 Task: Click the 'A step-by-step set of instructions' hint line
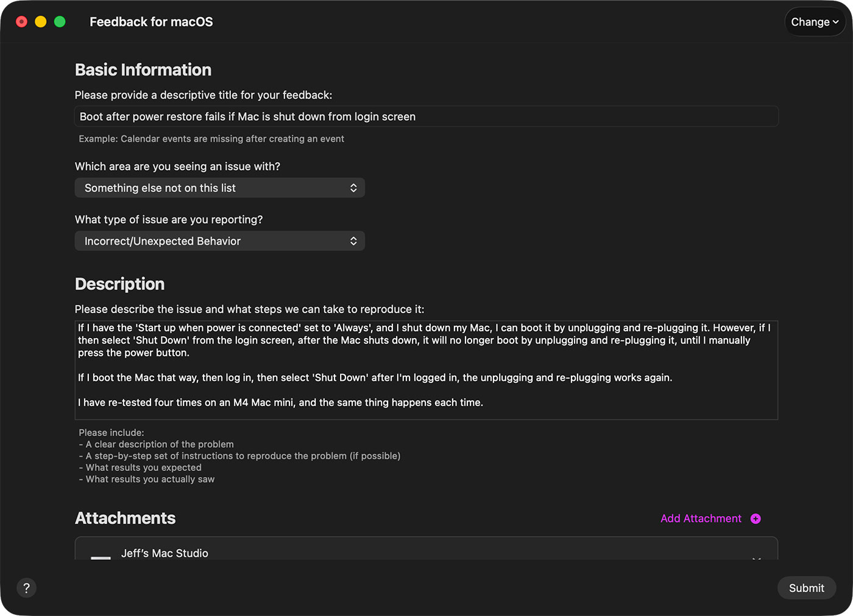click(x=239, y=456)
